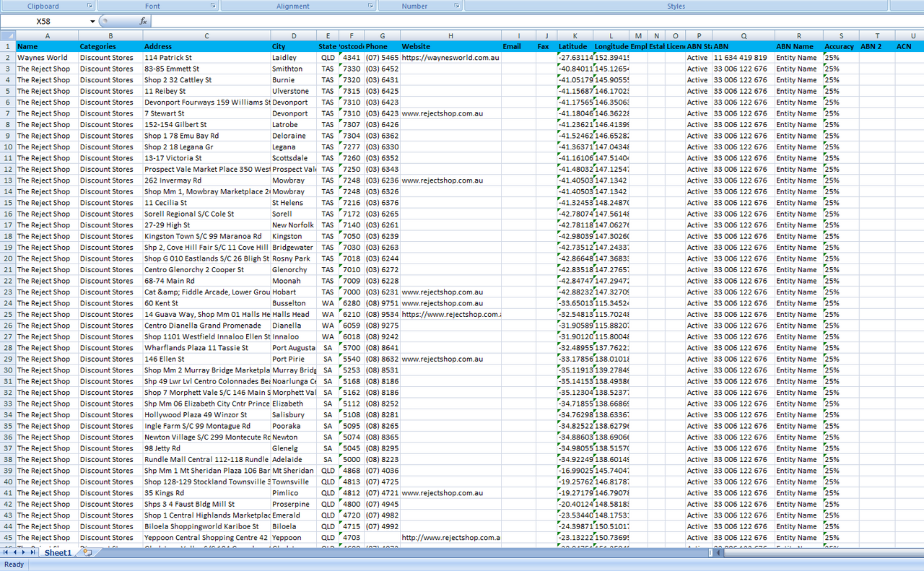The image size is (924, 571).
Task: Select the Yeppoon city cell
Action: click(294, 538)
